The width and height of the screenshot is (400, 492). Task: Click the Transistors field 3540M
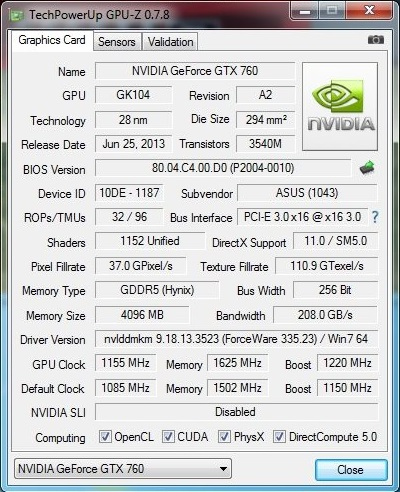(x=266, y=144)
